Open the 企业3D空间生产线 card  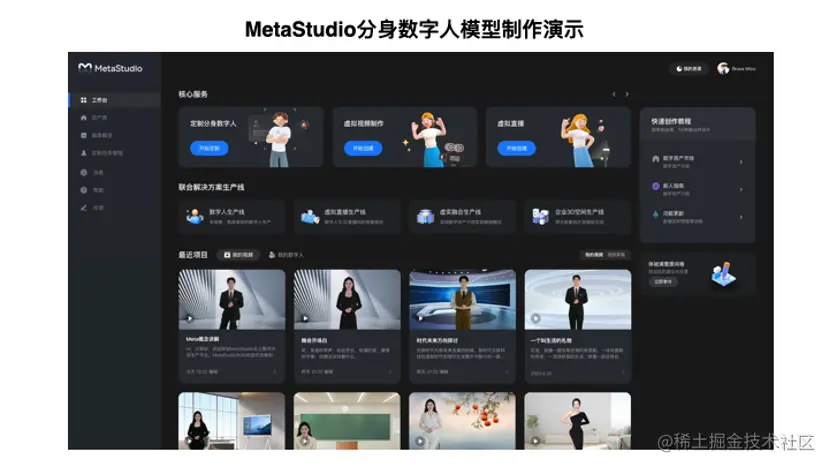tap(578, 217)
